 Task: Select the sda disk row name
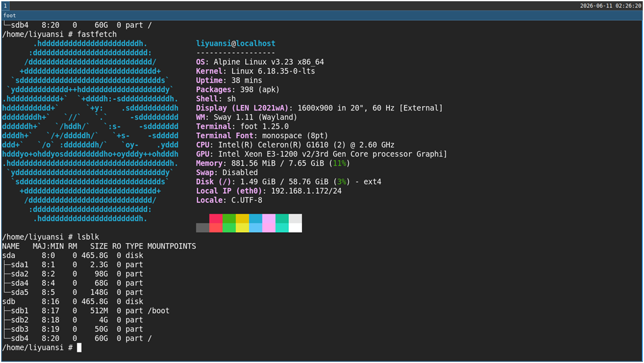coord(9,256)
